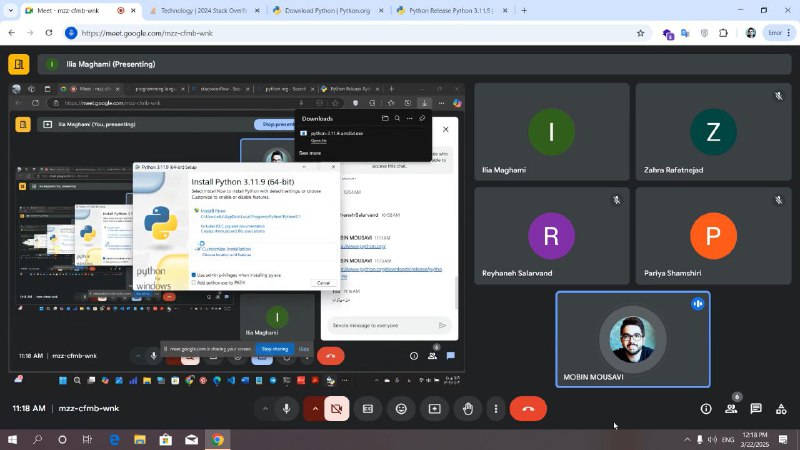Open volume control in system tray
This screenshot has height=450, width=800.
713,439
